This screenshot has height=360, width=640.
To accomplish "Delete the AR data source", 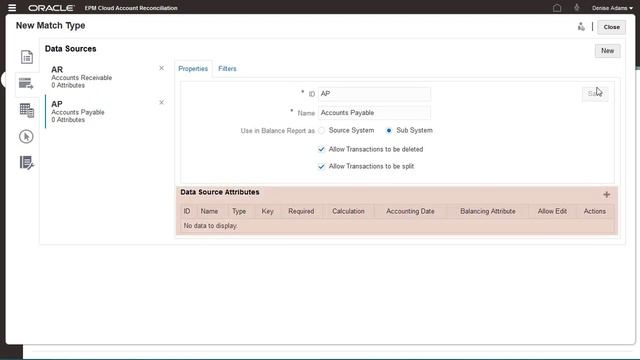I will tap(162, 68).
